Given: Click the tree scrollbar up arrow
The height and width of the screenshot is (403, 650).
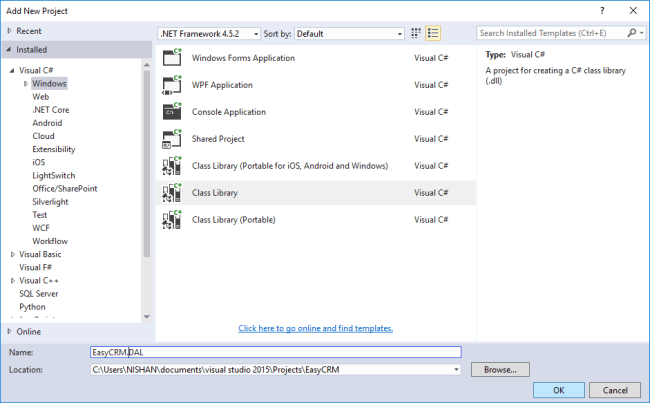Looking at the screenshot, I should coord(147,65).
